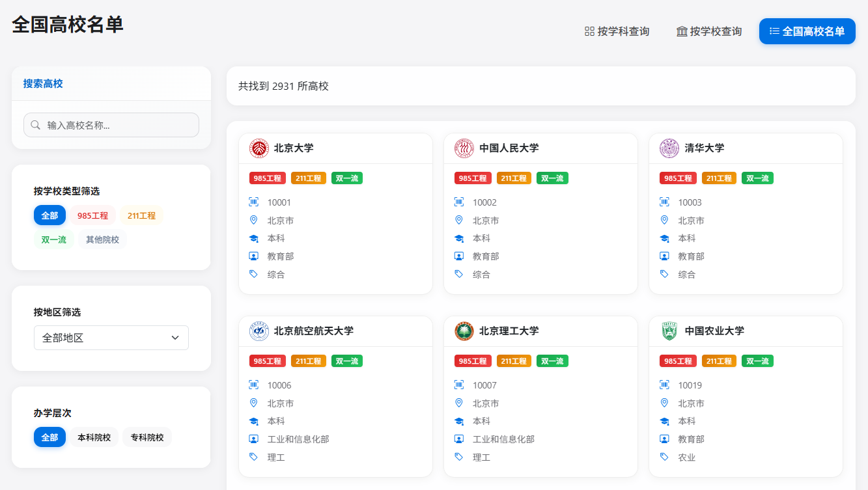The height and width of the screenshot is (490, 868).
Task: Open the 中国人民大学 card title
Action: [509, 148]
